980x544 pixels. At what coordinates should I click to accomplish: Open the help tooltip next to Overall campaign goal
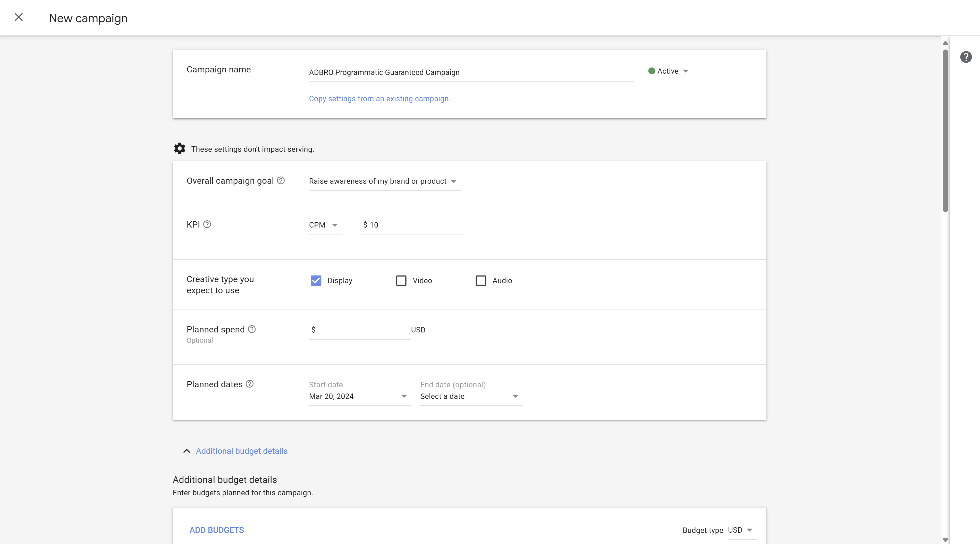(x=281, y=181)
